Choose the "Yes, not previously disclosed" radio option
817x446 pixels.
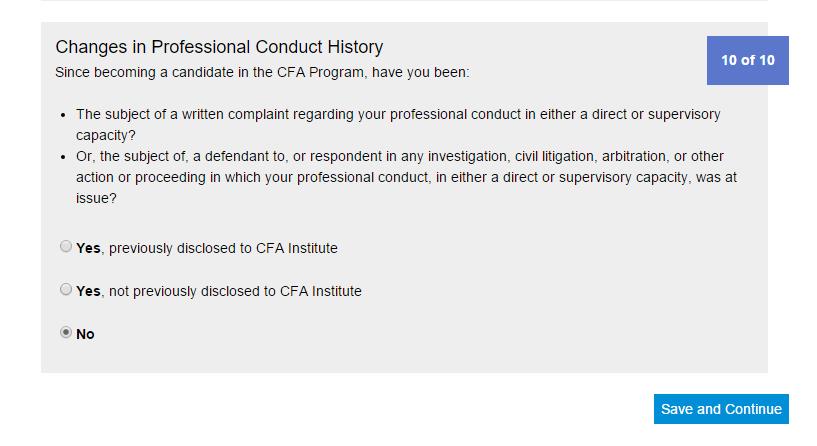66,289
